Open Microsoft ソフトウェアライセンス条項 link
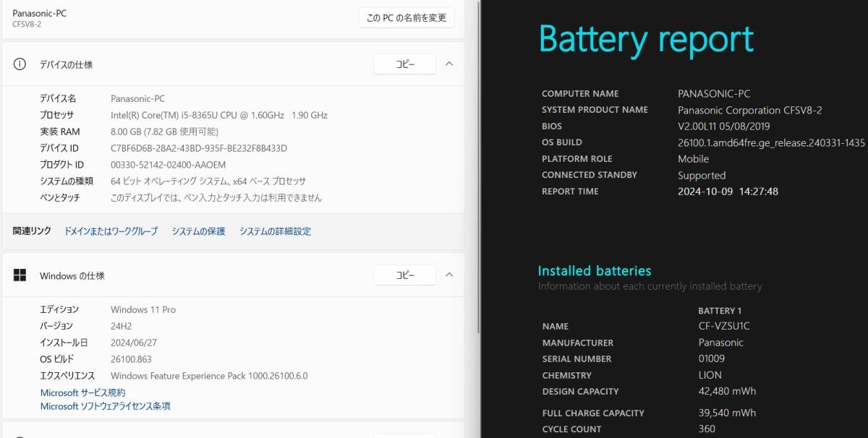This screenshot has height=438, width=868. click(105, 406)
